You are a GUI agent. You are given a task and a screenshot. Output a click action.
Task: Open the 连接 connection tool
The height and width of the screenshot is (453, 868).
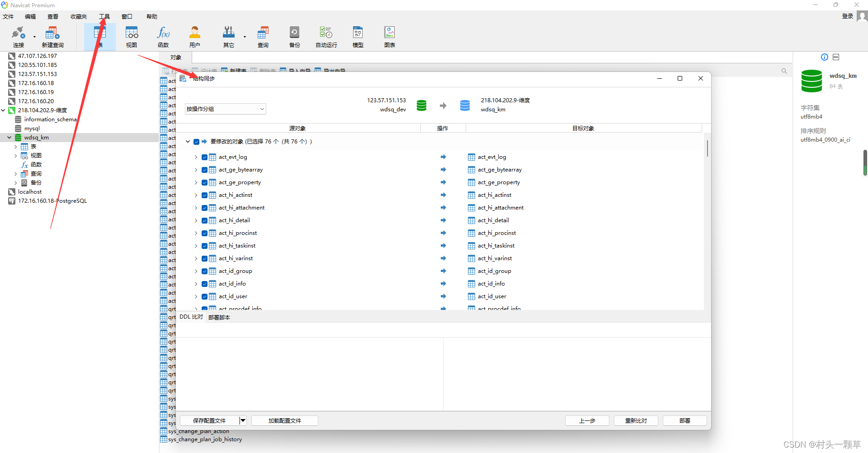(19, 37)
